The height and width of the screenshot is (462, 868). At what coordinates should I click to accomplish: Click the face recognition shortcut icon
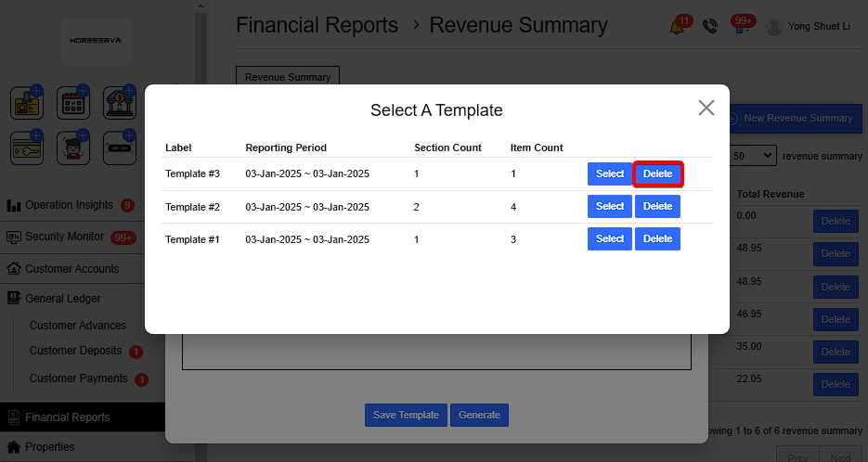point(73,148)
